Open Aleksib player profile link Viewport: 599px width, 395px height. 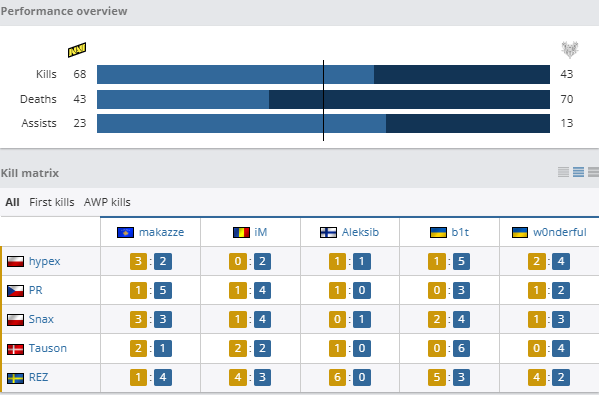click(360, 232)
